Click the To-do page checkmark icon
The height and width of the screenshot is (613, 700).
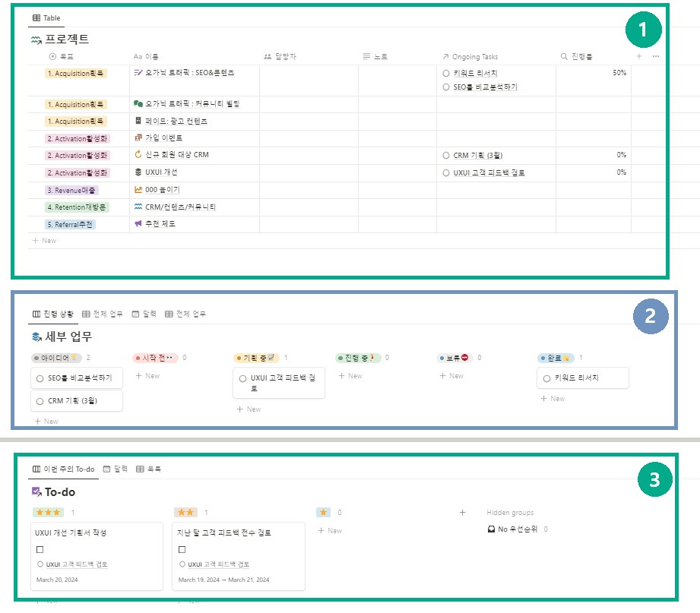tap(36, 491)
